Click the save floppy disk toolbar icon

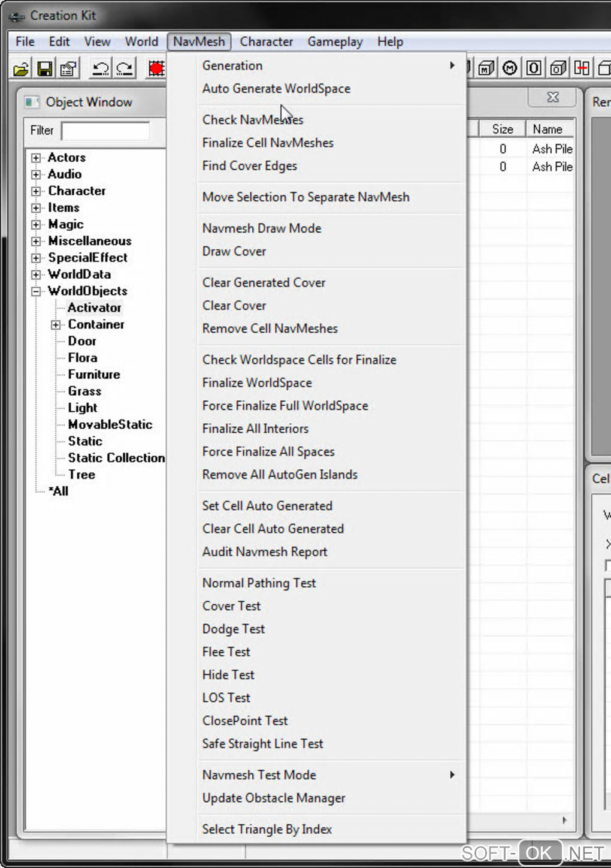45,69
